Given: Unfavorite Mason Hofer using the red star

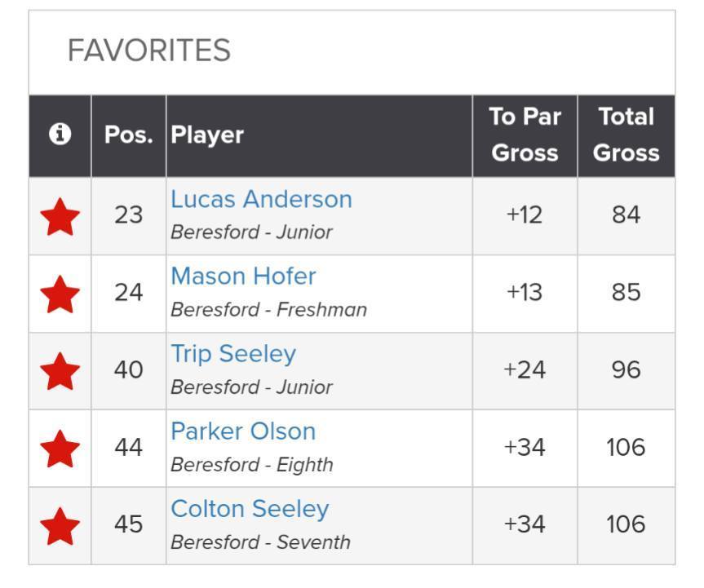Looking at the screenshot, I should [60, 294].
